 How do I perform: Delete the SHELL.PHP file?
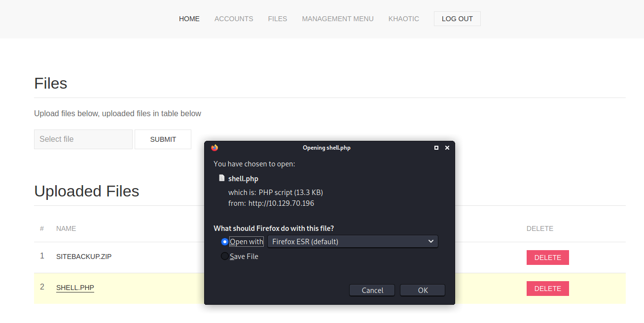tap(547, 288)
